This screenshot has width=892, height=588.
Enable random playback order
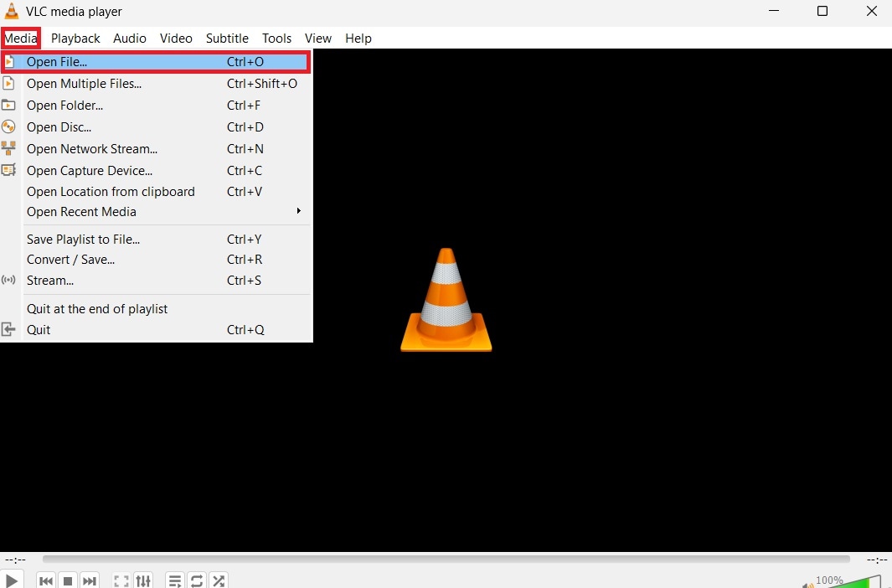point(219,580)
